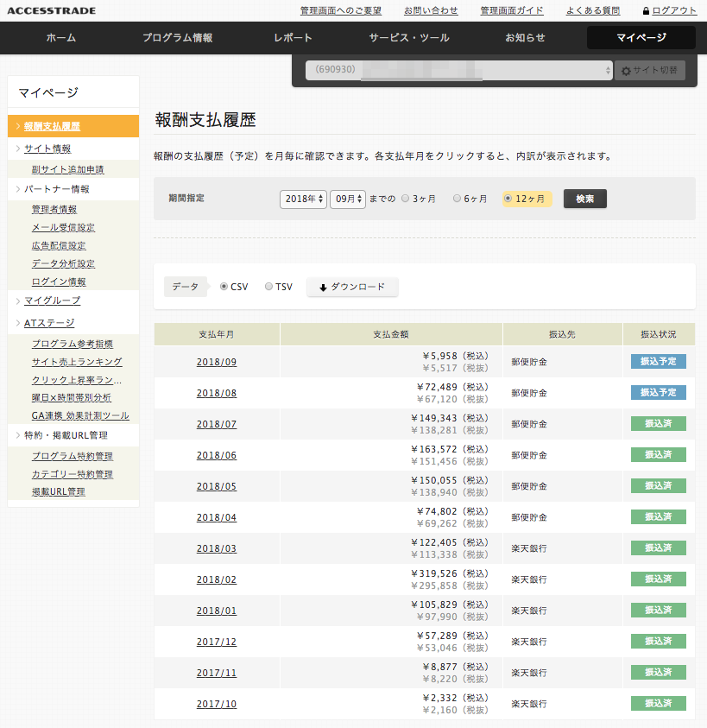Open レポート navigation menu
707x728 pixels.
click(x=293, y=38)
